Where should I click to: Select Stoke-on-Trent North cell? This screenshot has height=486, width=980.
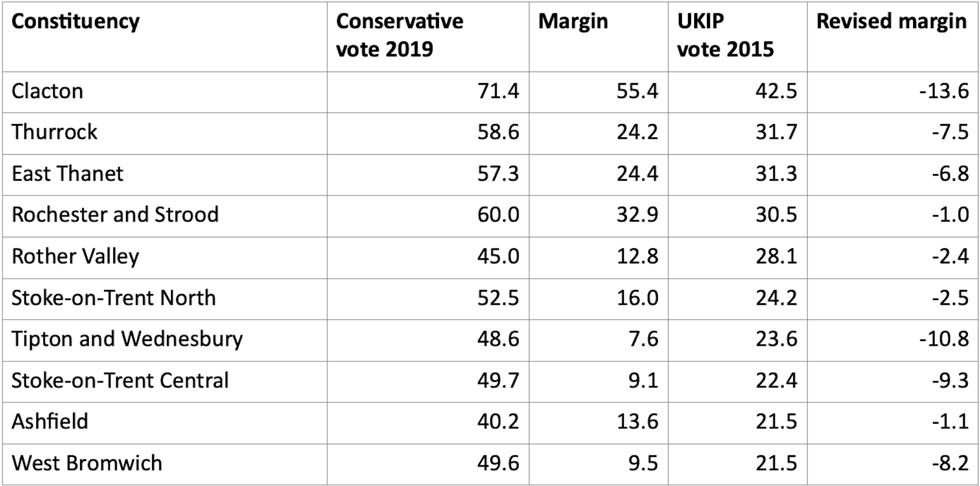pyautogui.click(x=114, y=298)
